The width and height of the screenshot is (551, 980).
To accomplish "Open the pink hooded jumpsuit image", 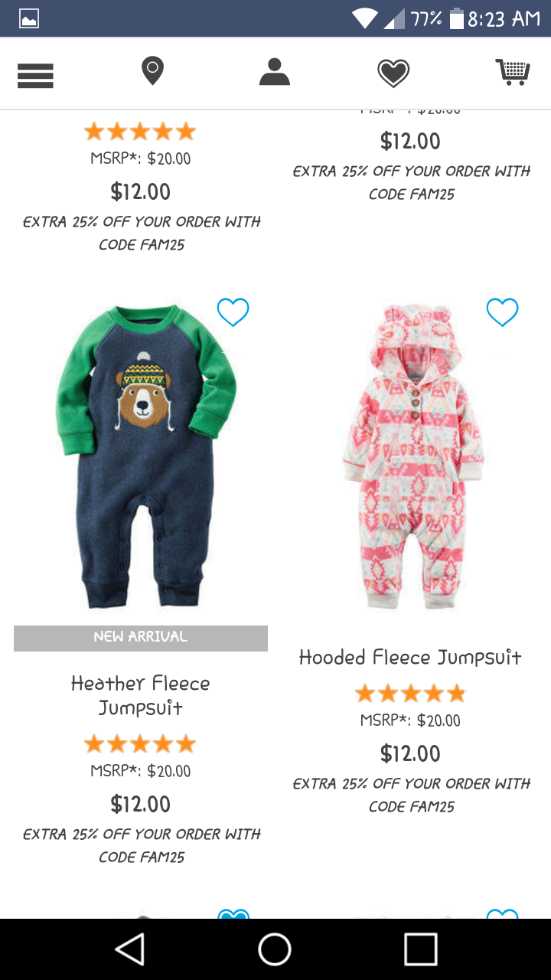I will click(412, 456).
